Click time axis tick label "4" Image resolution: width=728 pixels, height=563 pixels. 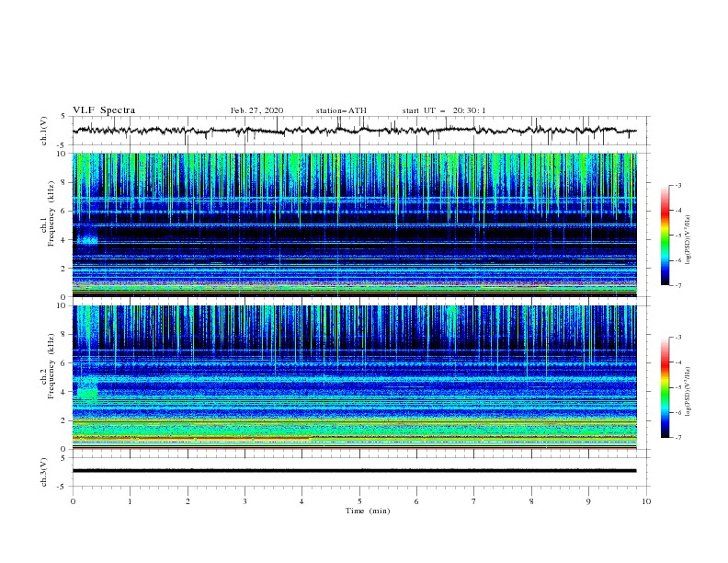[x=301, y=501]
